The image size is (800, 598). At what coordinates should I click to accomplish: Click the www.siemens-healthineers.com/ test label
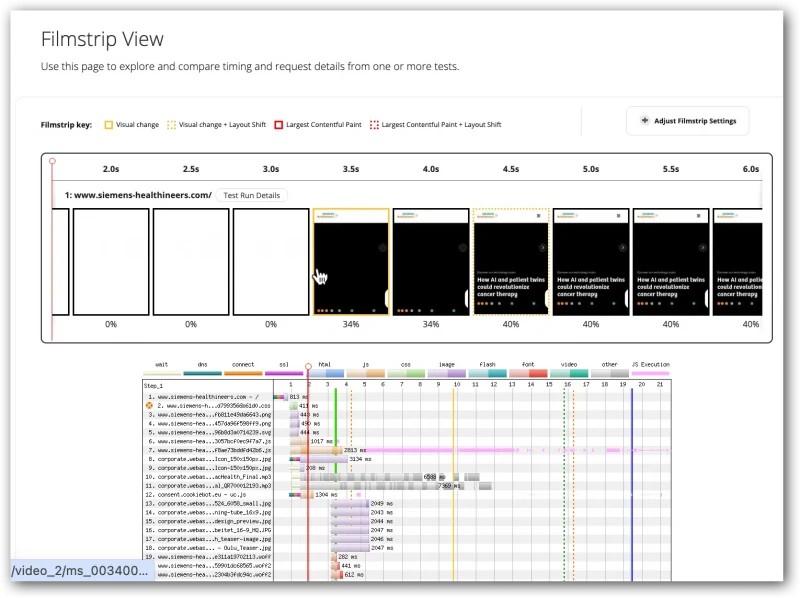pyautogui.click(x=138, y=195)
